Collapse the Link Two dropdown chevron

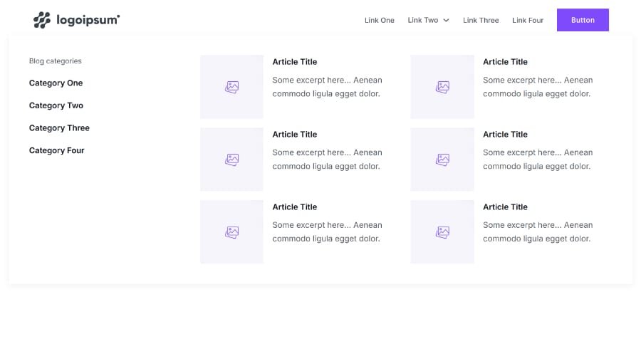pyautogui.click(x=447, y=21)
